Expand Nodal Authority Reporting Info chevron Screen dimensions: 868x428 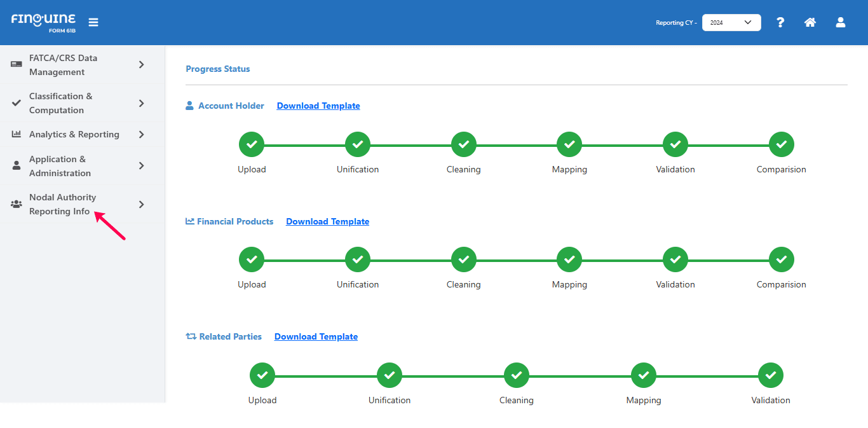141,204
